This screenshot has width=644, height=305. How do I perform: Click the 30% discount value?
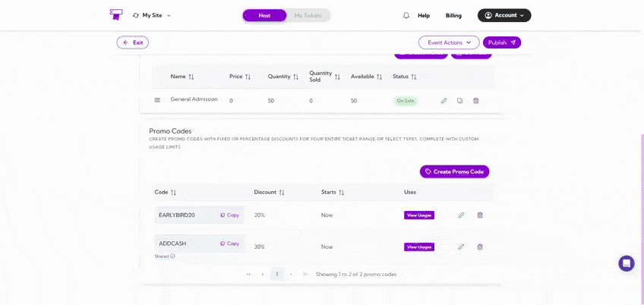(x=260, y=247)
